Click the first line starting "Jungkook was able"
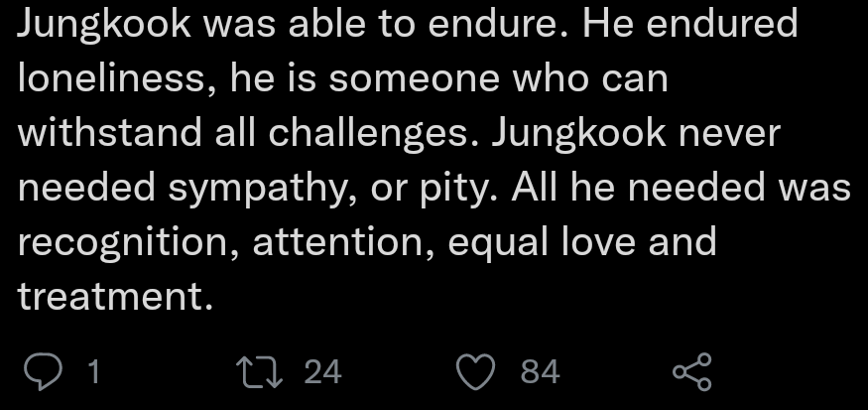 407,25
